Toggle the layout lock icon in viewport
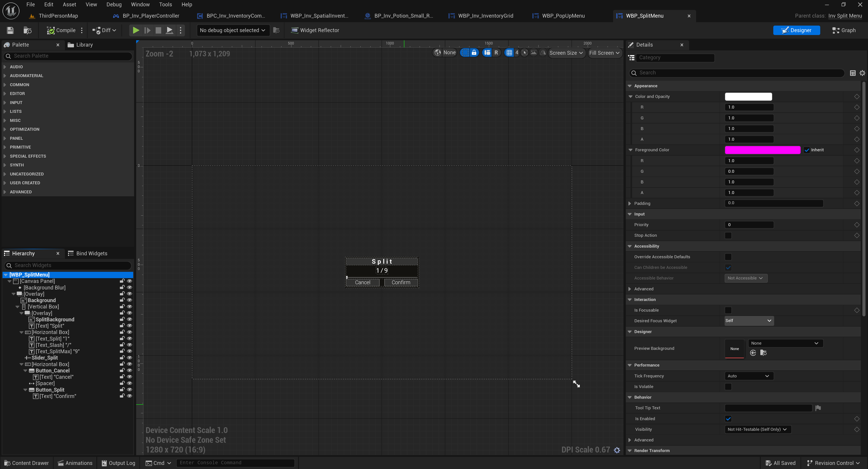 (x=474, y=52)
